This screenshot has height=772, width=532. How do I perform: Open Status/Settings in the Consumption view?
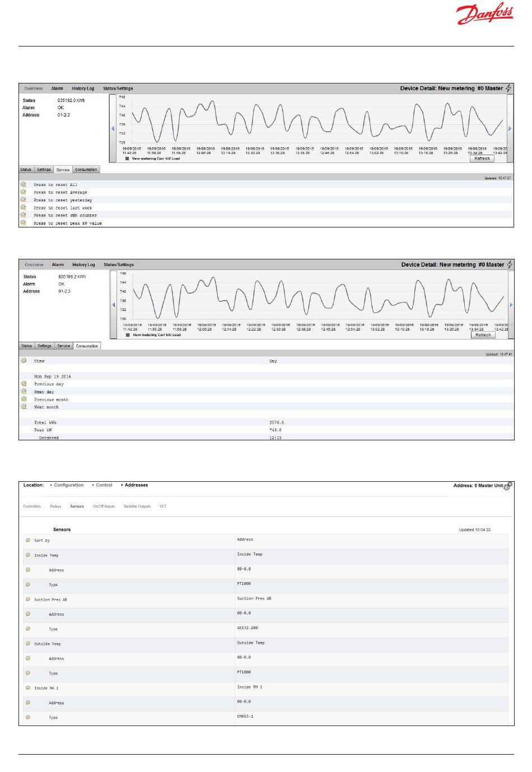tap(119, 264)
